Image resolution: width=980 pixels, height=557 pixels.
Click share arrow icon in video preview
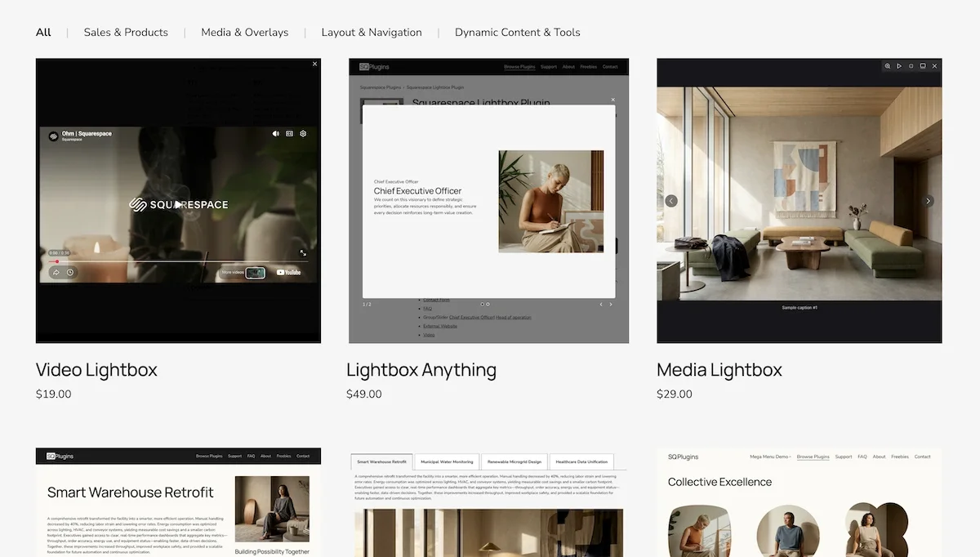point(56,272)
